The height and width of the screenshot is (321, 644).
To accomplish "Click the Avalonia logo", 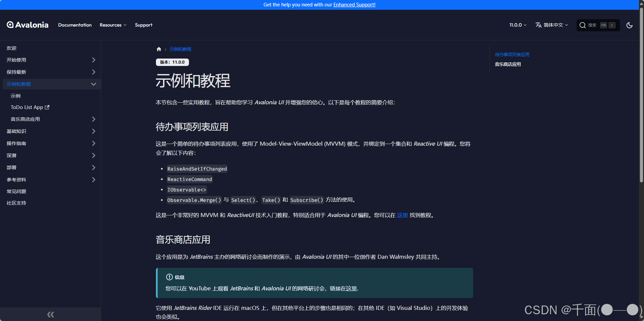I will point(27,25).
